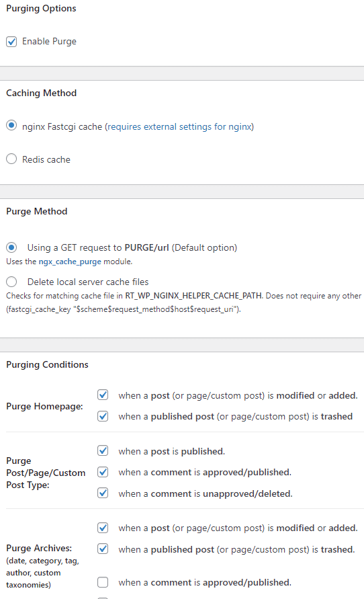
Task: Enable Purge Archives when comment is approved/published
Action: pyautogui.click(x=103, y=582)
